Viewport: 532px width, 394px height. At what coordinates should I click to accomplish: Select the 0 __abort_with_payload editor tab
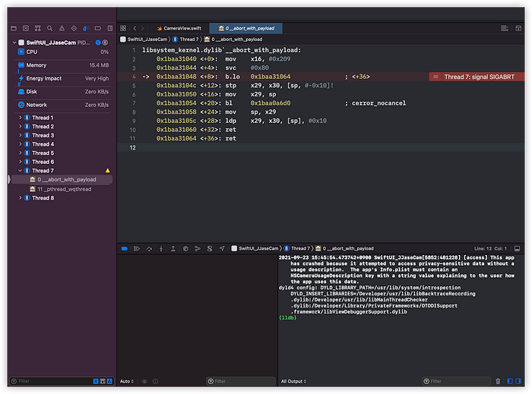246,28
